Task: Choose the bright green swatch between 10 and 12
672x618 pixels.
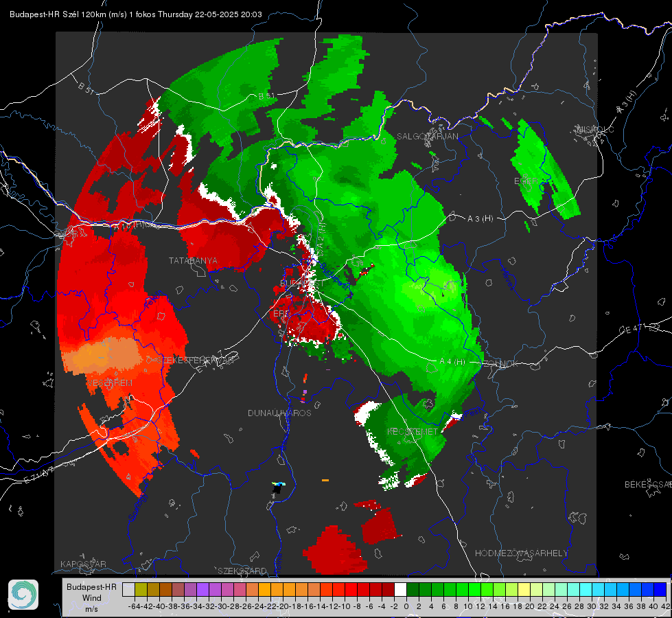Action: tap(474, 589)
